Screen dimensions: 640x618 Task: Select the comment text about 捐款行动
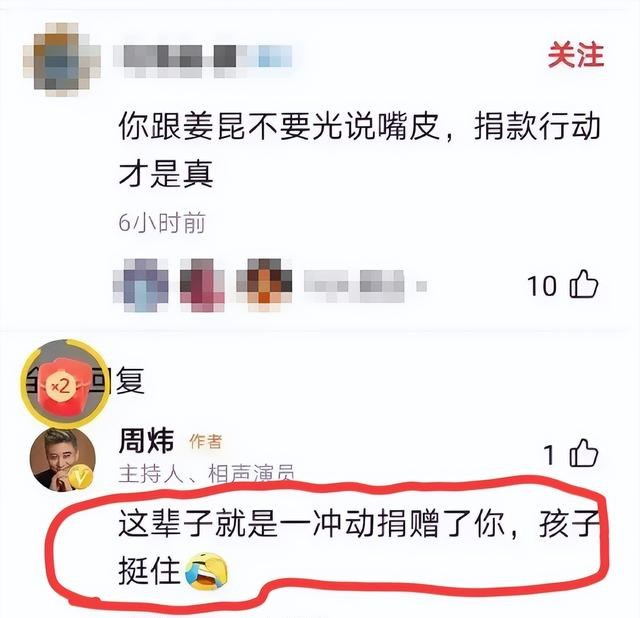pos(359,150)
